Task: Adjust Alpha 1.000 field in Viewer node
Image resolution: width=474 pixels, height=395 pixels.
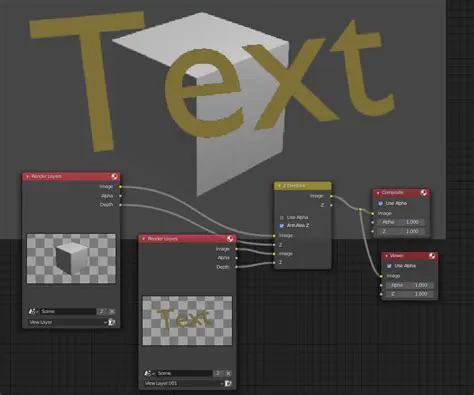Action: 410,285
